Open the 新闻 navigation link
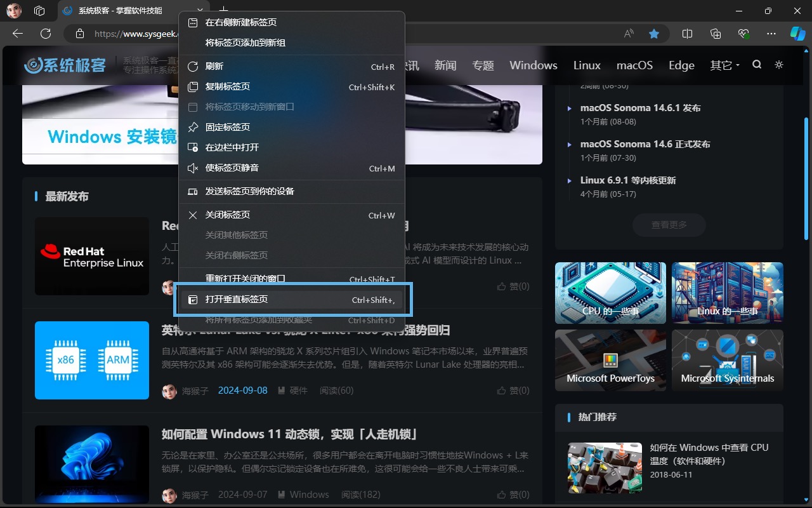Viewport: 812px width, 508px height. (x=445, y=65)
